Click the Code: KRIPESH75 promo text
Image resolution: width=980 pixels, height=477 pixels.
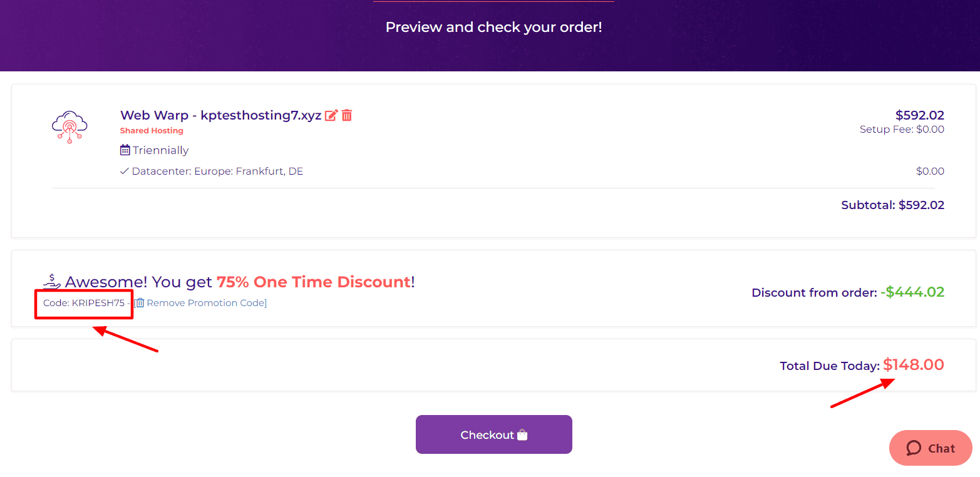click(x=84, y=303)
